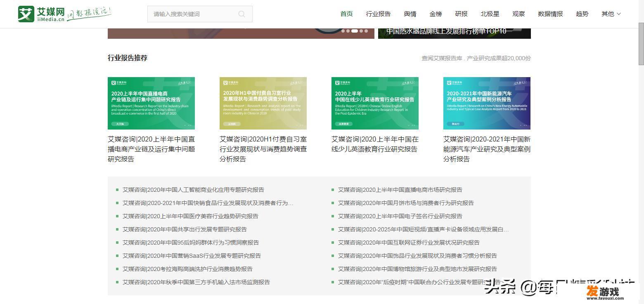Open the 首页 nav tab
Viewport: 644px width, 304px height.
click(x=346, y=14)
